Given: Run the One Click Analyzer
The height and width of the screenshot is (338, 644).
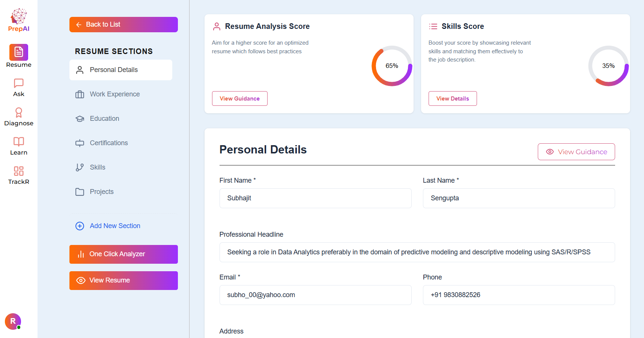Looking at the screenshot, I should pos(123,254).
